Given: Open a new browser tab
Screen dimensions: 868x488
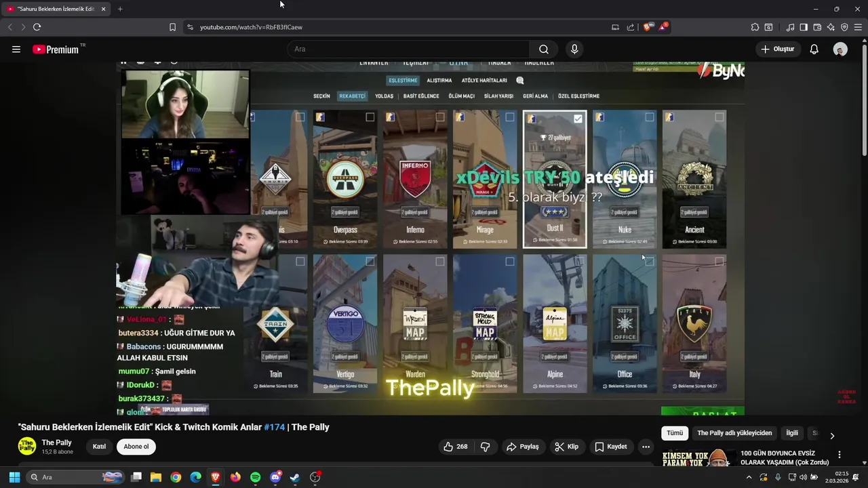Looking at the screenshot, I should (x=120, y=9).
